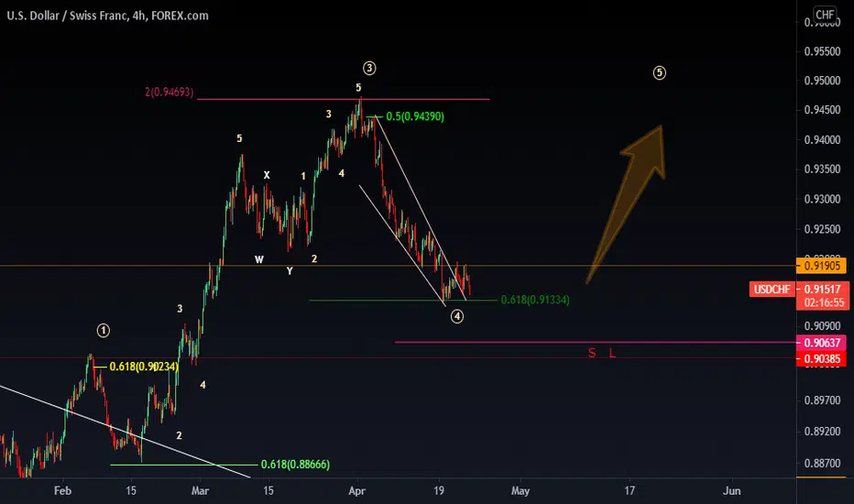Click the 0.618(0.91334) retracement label

535,300
